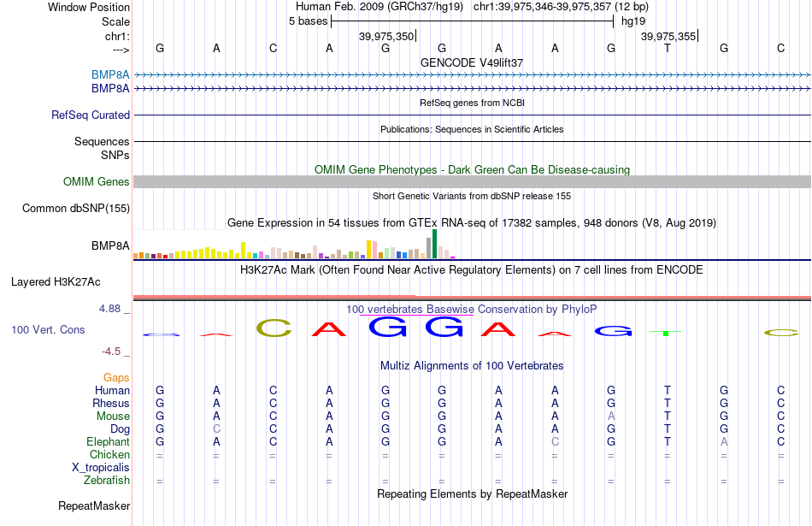
Task: Click the Dog species label
Action: (120, 429)
